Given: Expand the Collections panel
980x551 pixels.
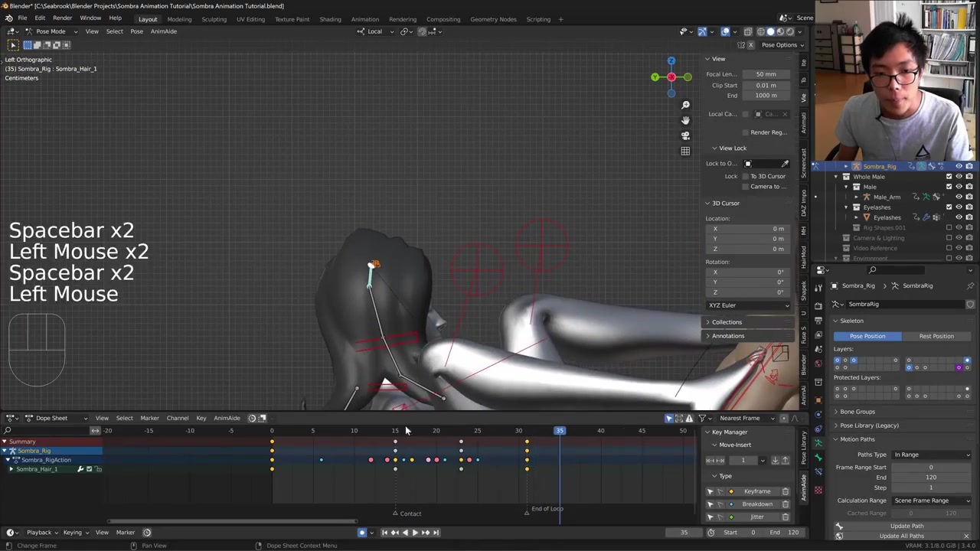Looking at the screenshot, I should pos(727,322).
